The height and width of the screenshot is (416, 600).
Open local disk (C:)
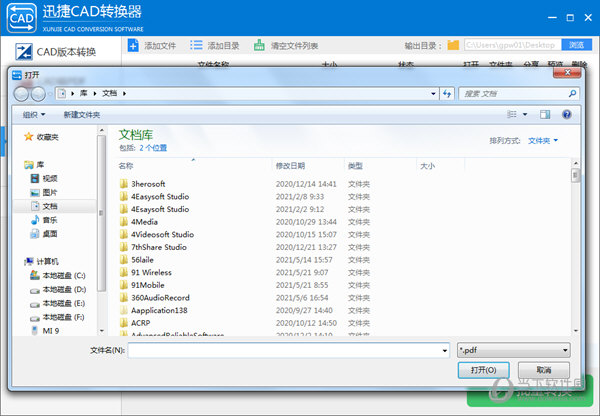58,276
